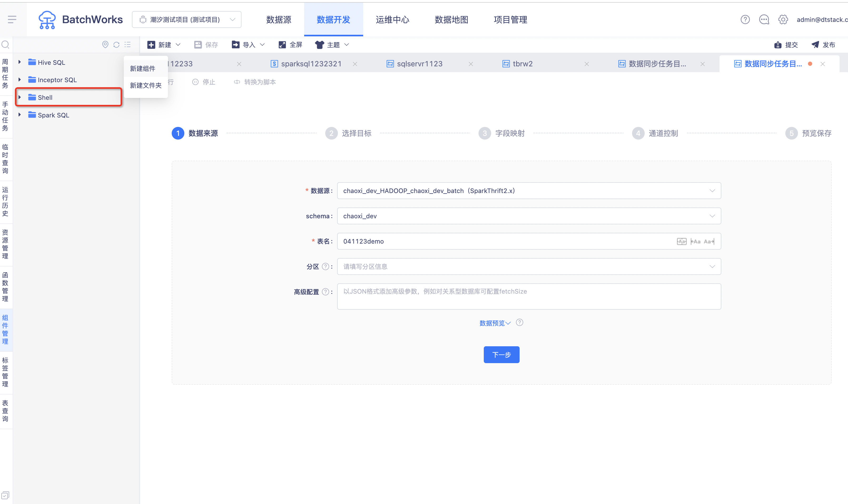Open the schema chaoxi_dev dropdown
This screenshot has width=848, height=504.
pos(529,216)
